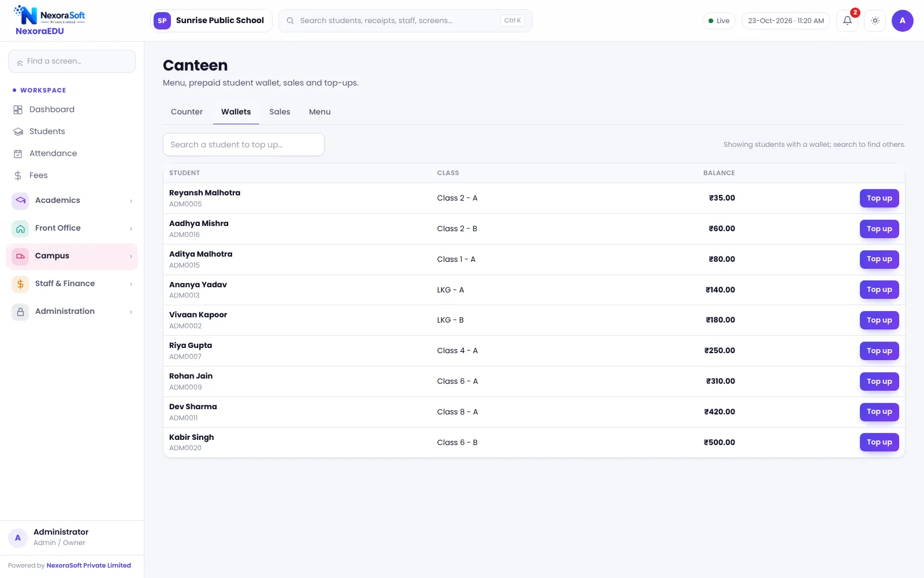Click the Fees dollar sign icon
924x578 pixels.
pos(18,176)
